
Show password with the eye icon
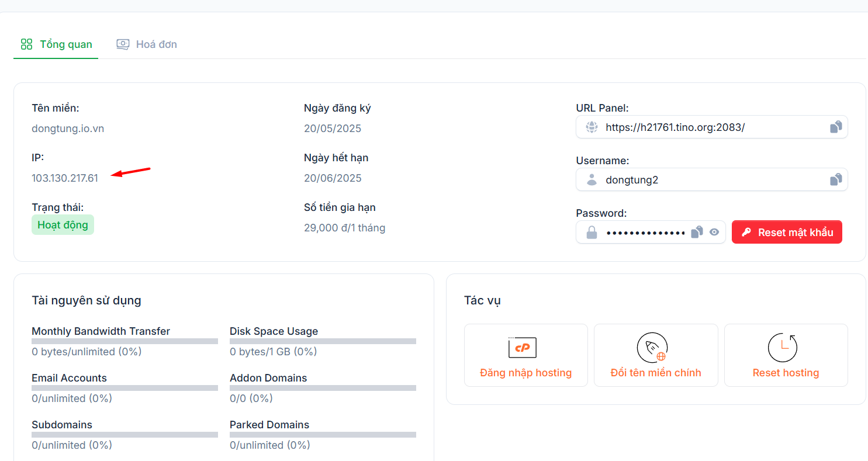[x=714, y=232]
